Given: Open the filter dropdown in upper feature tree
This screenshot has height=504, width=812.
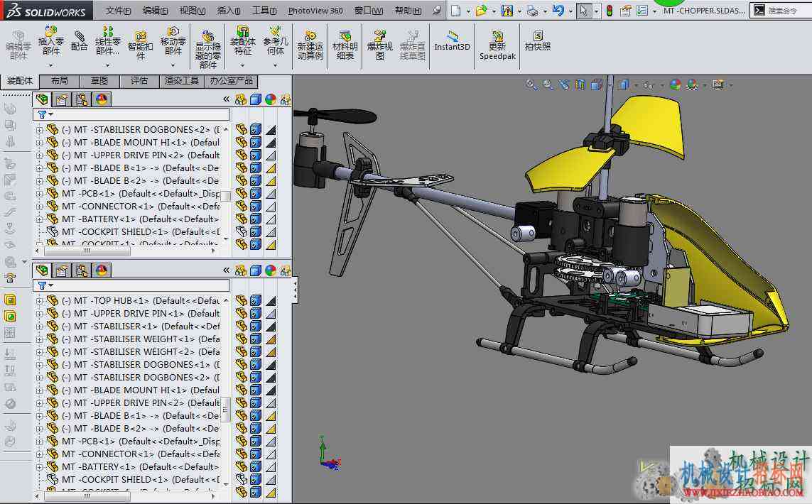Looking at the screenshot, I should tap(45, 114).
